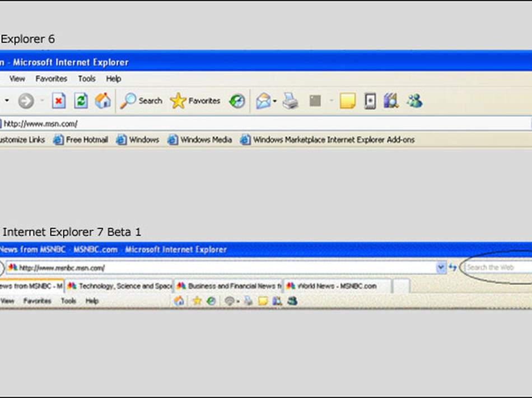Switch to World News - MSNBC.com tab

coord(338,286)
